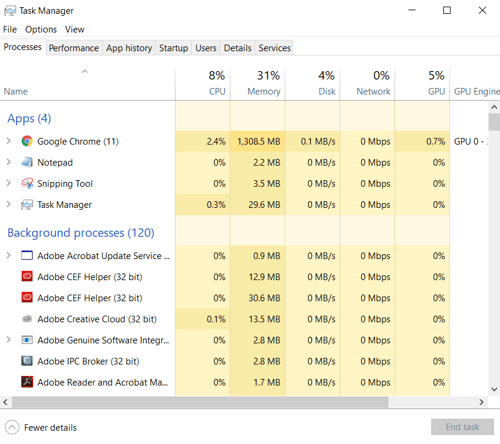Click the horizontal scrollbar thumb
500x444 pixels.
click(x=200, y=402)
